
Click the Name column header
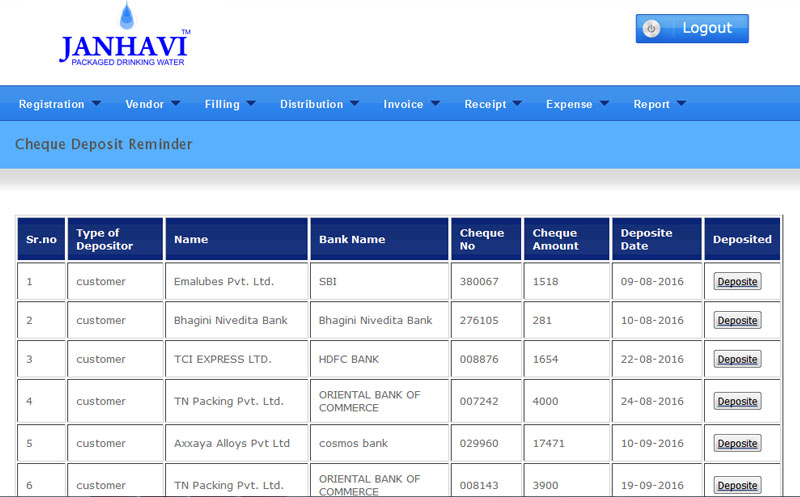point(237,239)
